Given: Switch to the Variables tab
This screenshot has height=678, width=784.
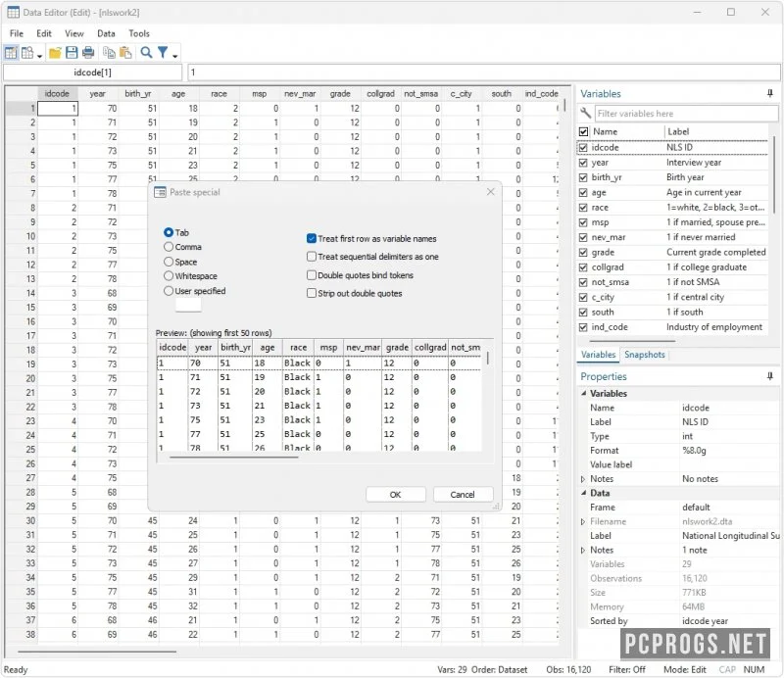Looking at the screenshot, I should click(598, 355).
